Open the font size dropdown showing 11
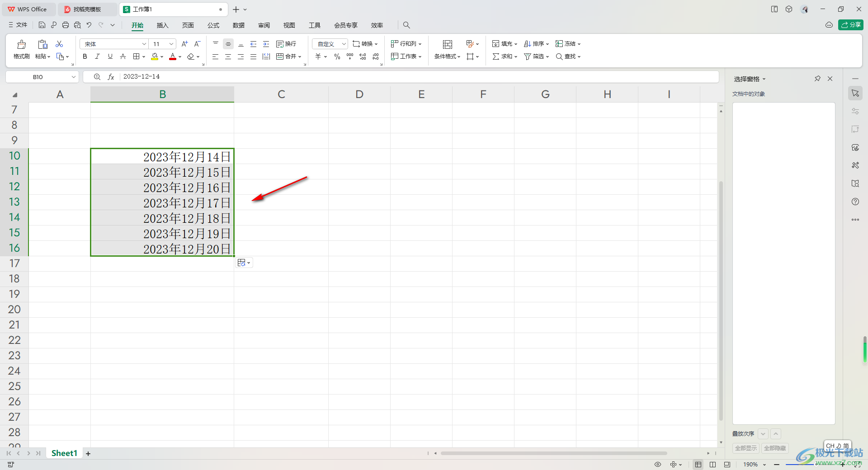Screen dimensions: 868x470 (x=171, y=44)
